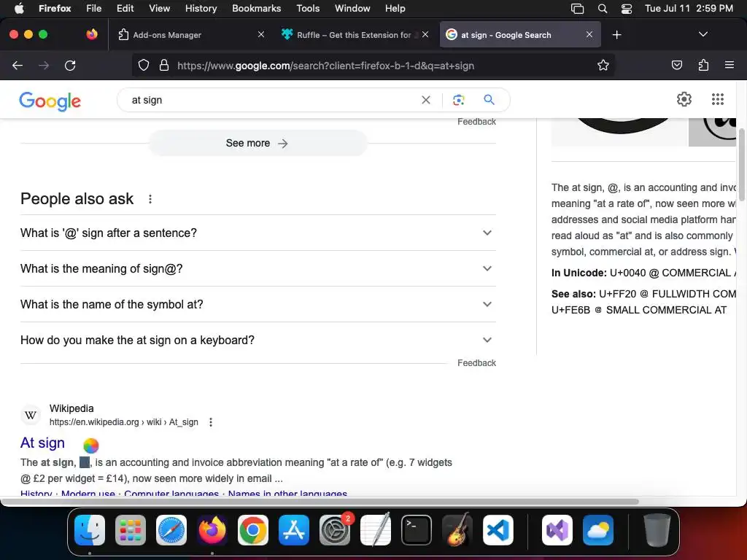The height and width of the screenshot is (560, 747).
Task: Open macOS Control Center in the menu bar
Action: point(627,9)
